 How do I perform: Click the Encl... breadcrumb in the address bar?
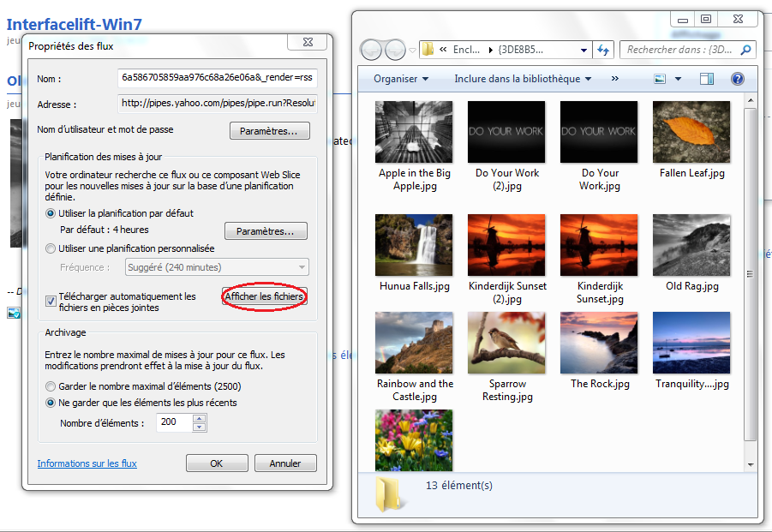tap(466, 50)
